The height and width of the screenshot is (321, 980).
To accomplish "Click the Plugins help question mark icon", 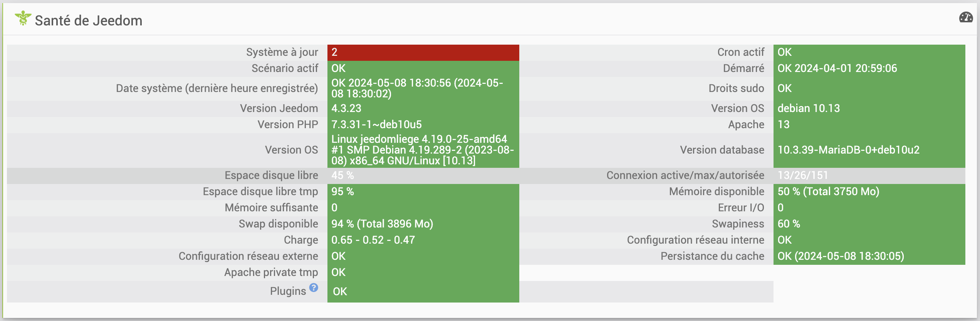I will tap(314, 288).
